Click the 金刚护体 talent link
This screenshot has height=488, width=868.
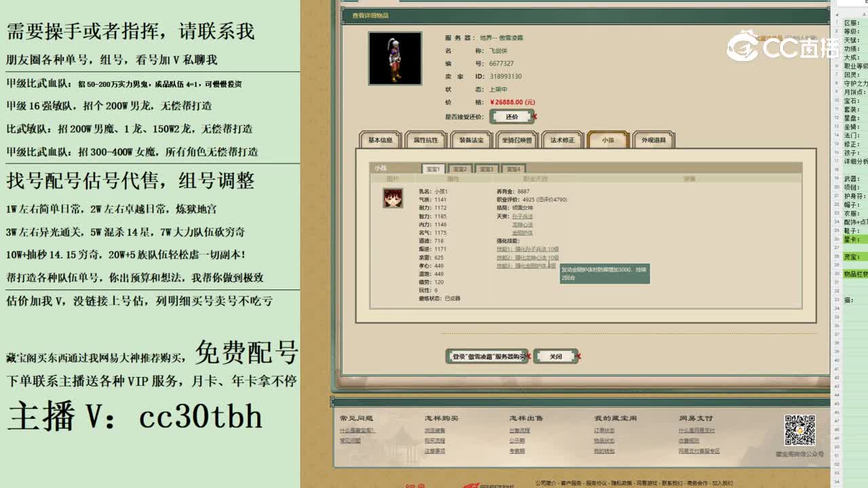pyautogui.click(x=522, y=232)
